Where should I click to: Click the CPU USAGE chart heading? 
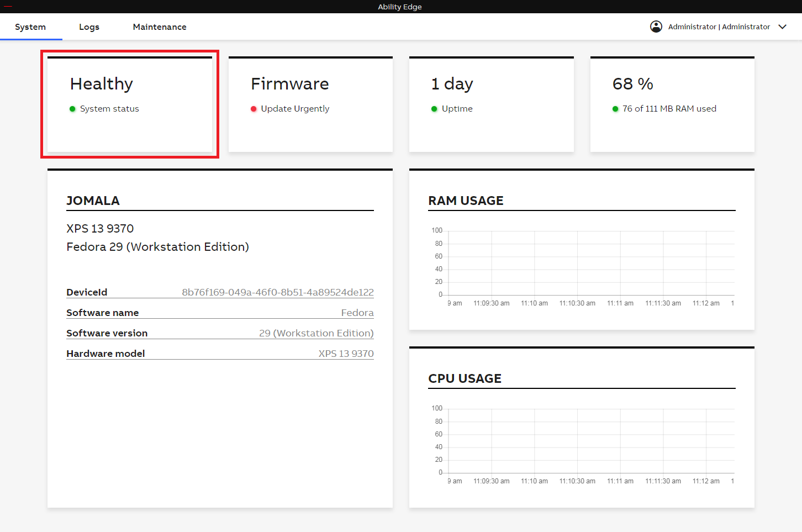click(465, 378)
